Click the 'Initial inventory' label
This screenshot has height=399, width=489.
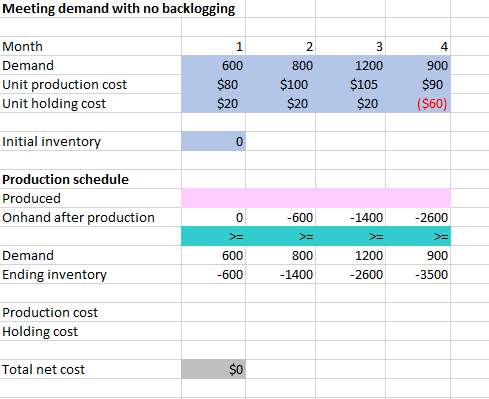[51, 142]
